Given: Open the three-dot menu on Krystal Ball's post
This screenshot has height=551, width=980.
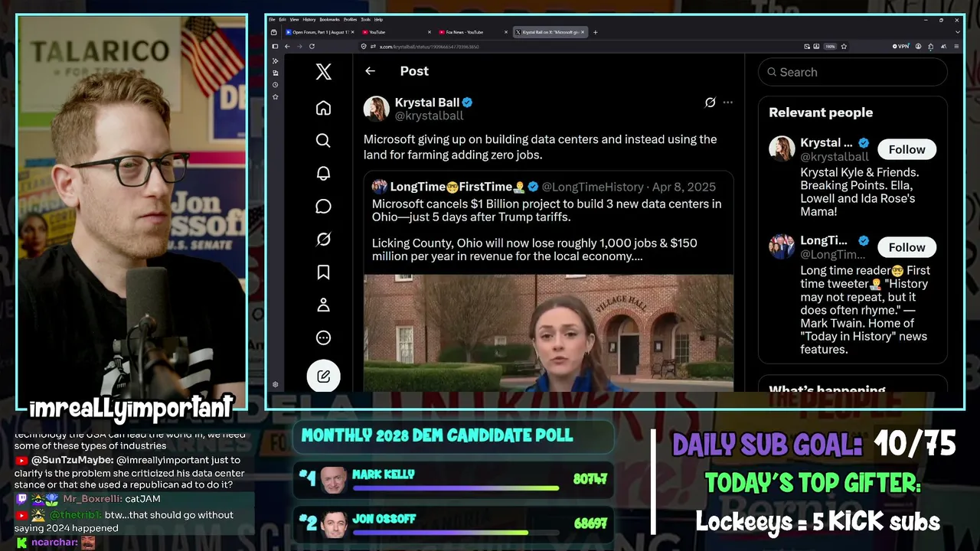Looking at the screenshot, I should 727,103.
